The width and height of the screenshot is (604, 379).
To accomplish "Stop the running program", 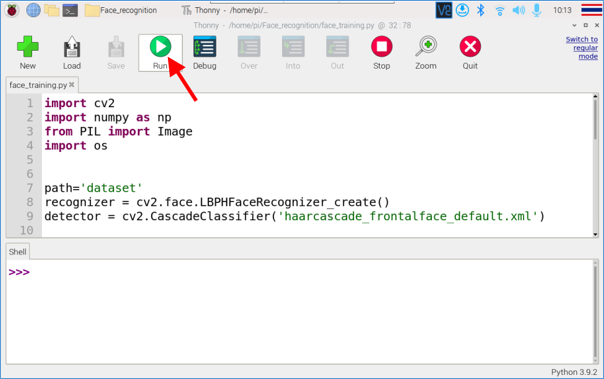I will (381, 53).
